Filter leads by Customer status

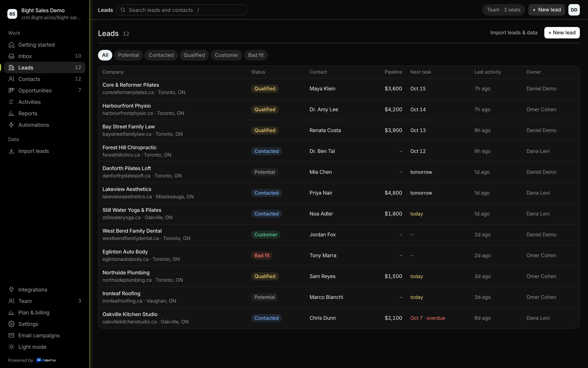(226, 55)
